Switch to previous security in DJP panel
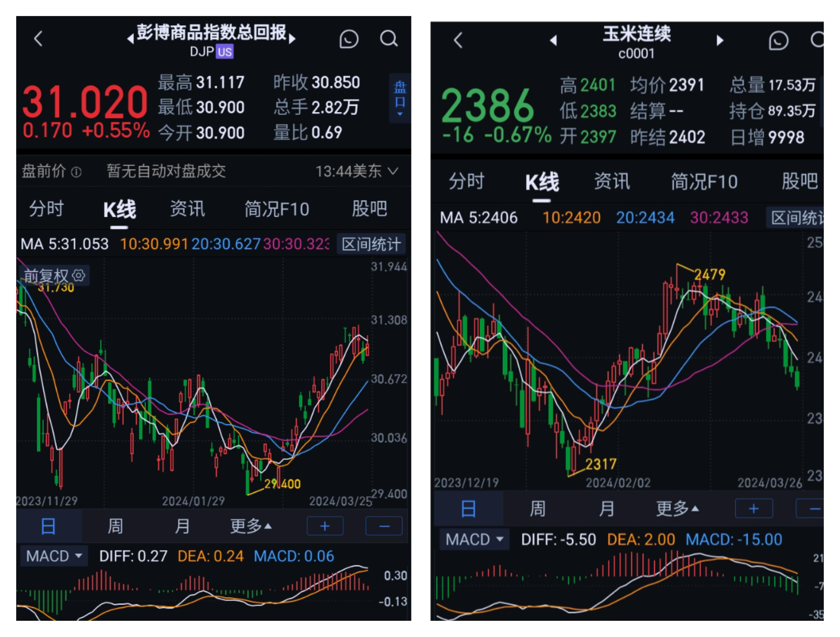Viewport: 840px width, 637px height. click(x=130, y=38)
